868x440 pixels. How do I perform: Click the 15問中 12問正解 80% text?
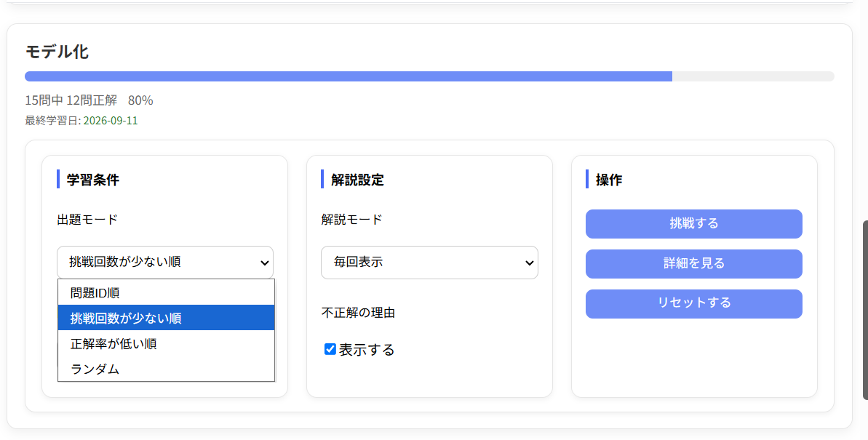pos(89,100)
